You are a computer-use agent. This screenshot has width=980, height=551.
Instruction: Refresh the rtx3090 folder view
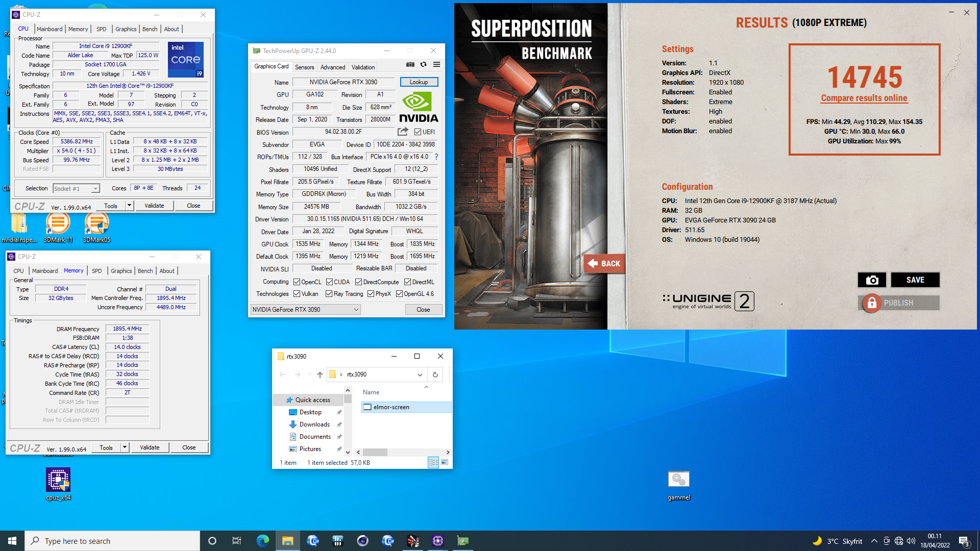click(435, 374)
